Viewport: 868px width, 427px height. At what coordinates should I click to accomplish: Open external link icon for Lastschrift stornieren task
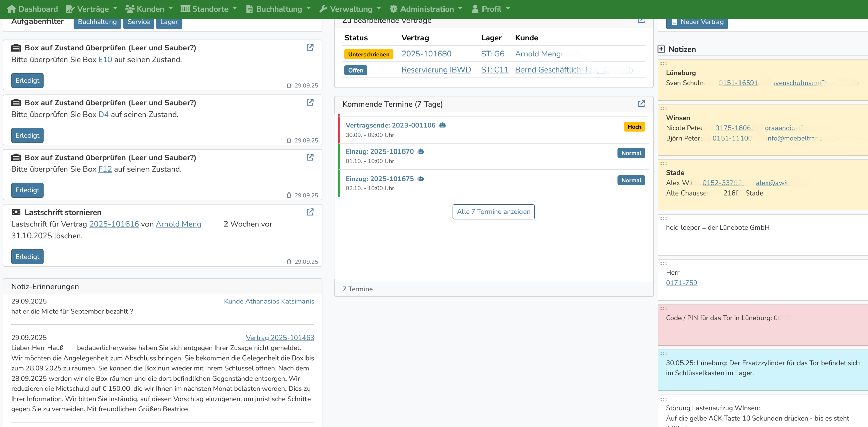[310, 212]
